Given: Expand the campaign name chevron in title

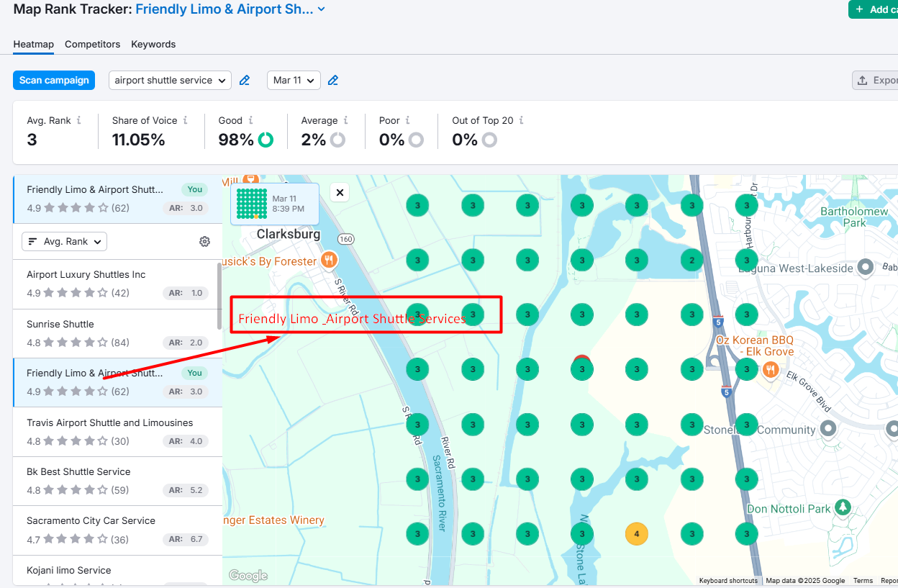Looking at the screenshot, I should pos(322,9).
